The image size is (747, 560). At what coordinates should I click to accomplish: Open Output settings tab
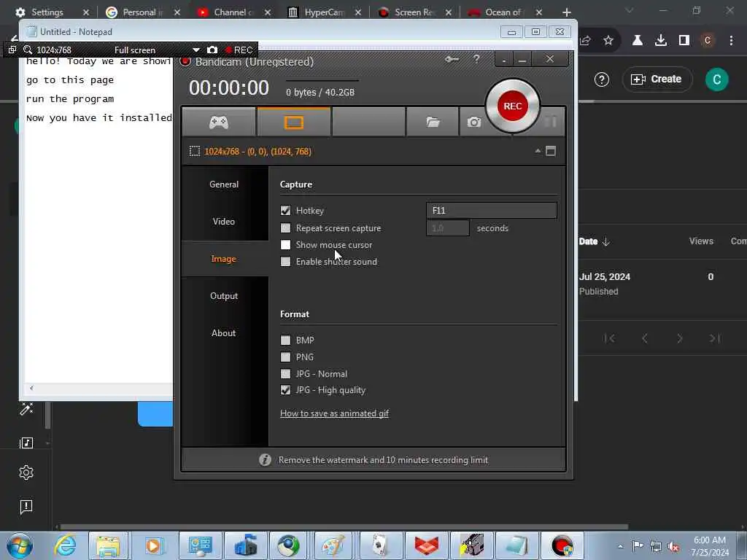pos(224,296)
